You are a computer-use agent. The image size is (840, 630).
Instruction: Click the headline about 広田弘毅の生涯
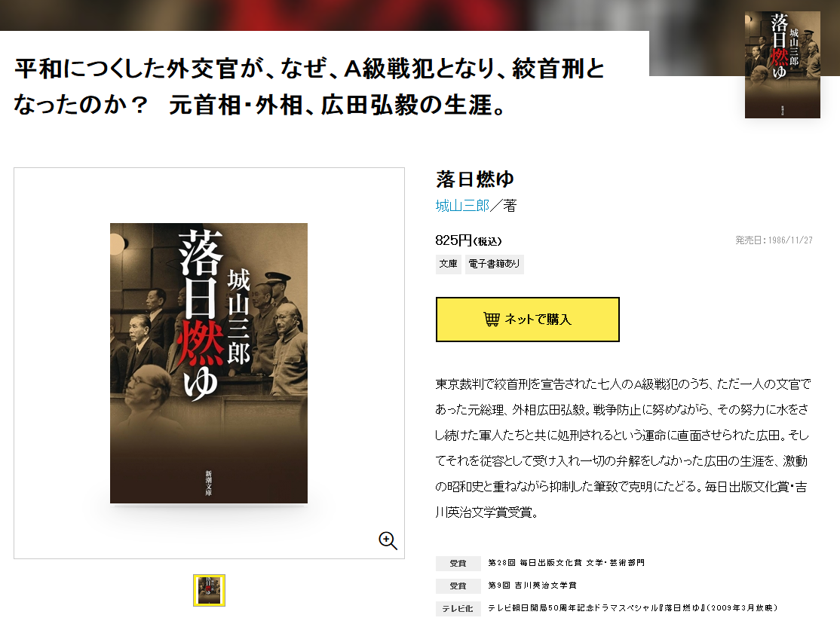tap(310, 87)
